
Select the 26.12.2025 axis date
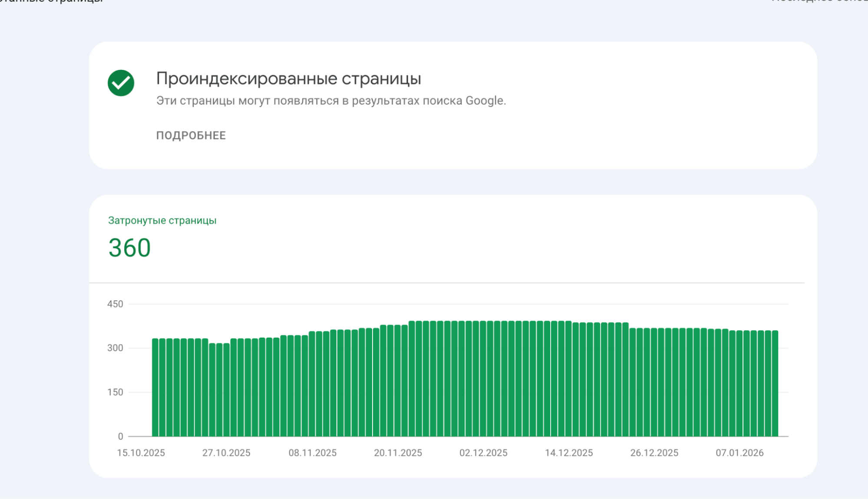pos(654,453)
